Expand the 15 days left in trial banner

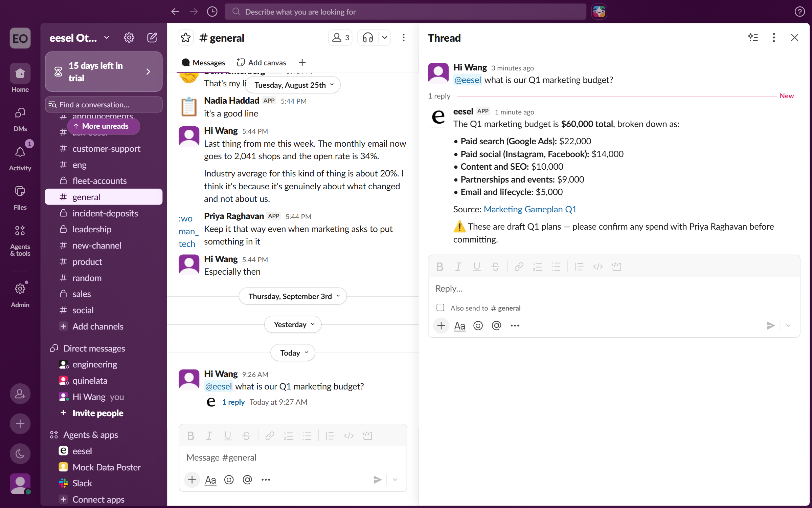[104, 71]
